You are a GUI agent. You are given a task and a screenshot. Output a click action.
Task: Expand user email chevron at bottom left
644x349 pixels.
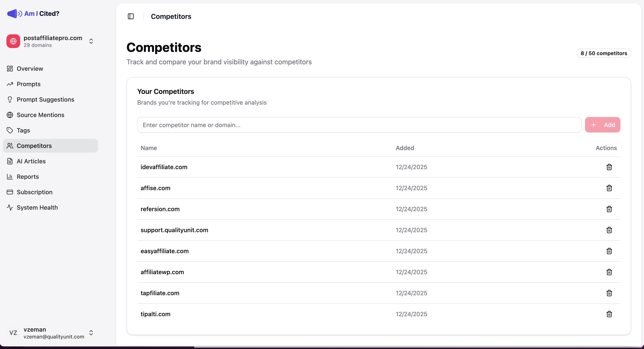[91, 333]
